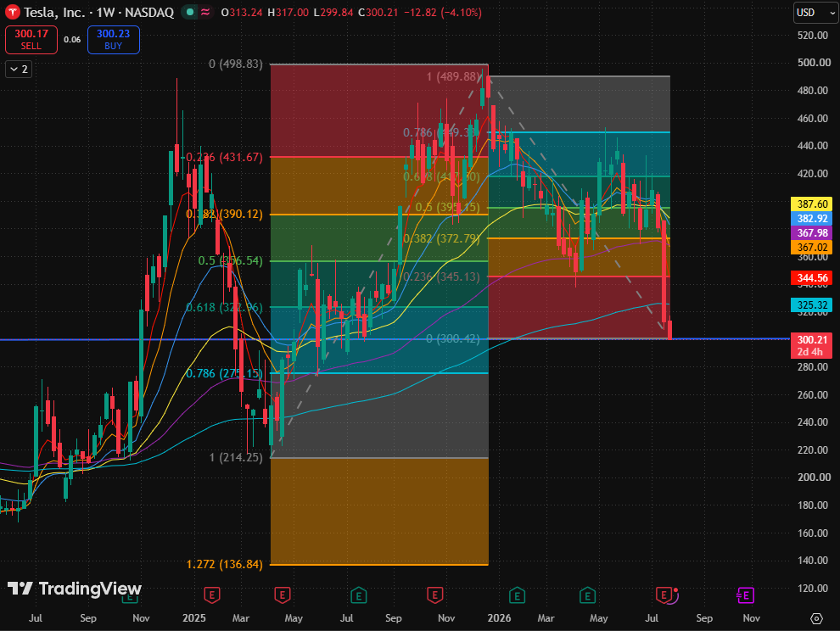This screenshot has width=840, height=631.
Task: Click the purple upcoming earnings icon near Nov
Action: 745,595
